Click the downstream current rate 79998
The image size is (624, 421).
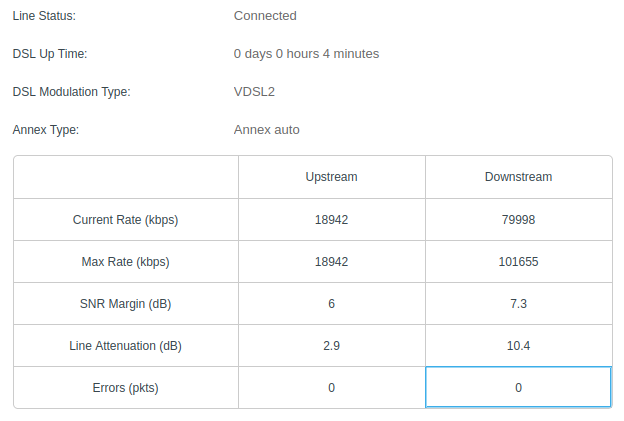click(x=518, y=220)
